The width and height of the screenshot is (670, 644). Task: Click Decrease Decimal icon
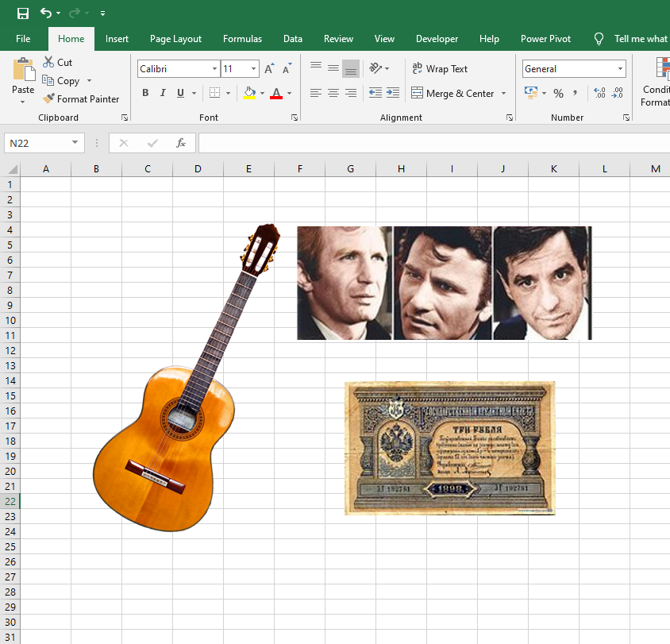tap(617, 93)
